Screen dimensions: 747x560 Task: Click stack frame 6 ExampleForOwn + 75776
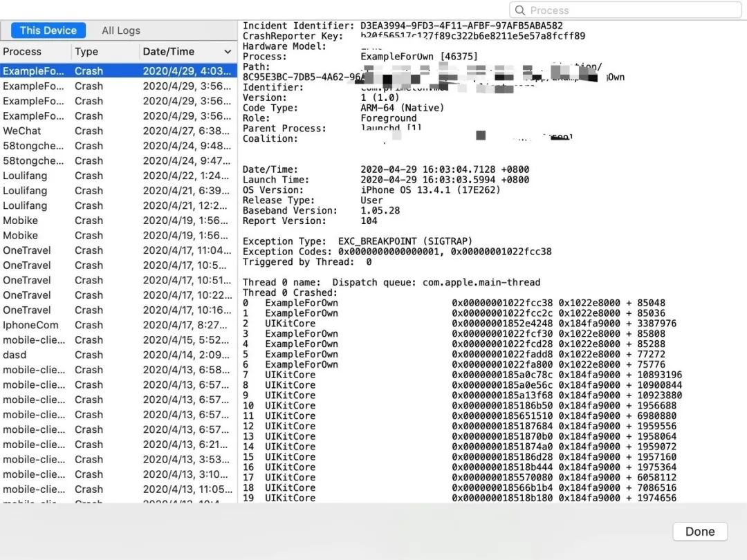(454, 364)
